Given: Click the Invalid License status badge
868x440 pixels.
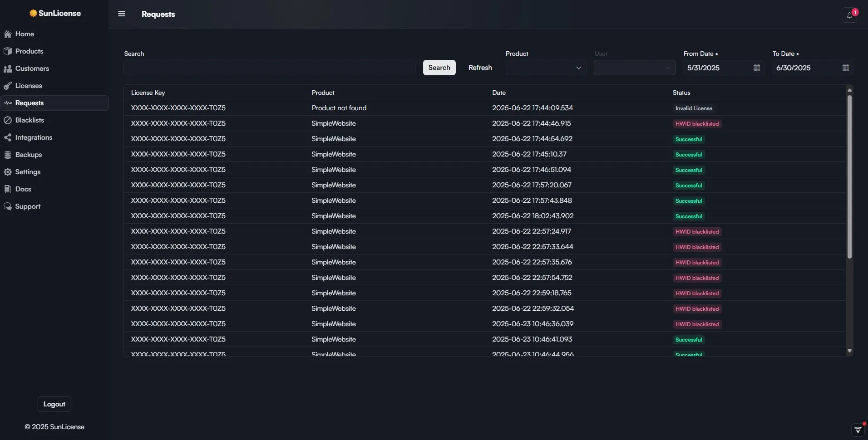Looking at the screenshot, I should pos(694,108).
